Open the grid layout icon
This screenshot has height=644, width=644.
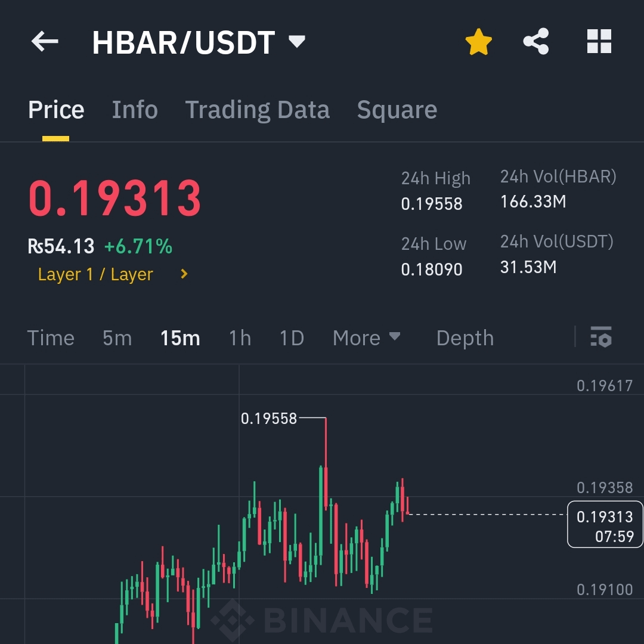[x=599, y=42]
